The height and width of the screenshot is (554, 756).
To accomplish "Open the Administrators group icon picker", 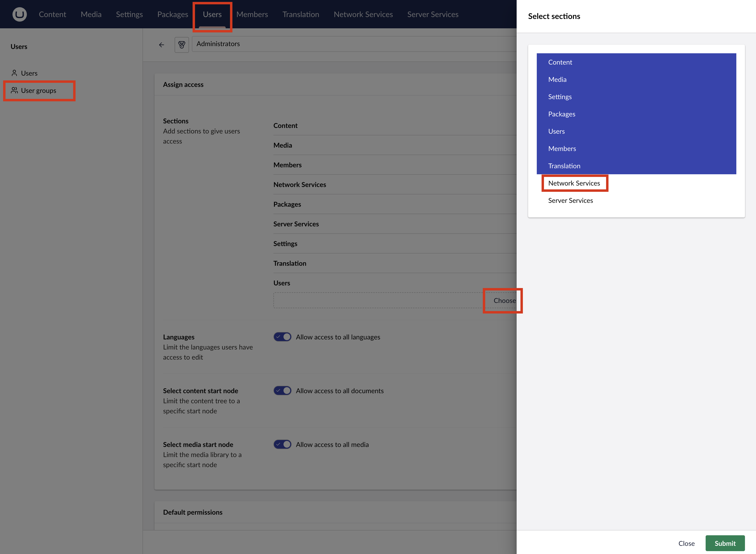I will (x=182, y=45).
